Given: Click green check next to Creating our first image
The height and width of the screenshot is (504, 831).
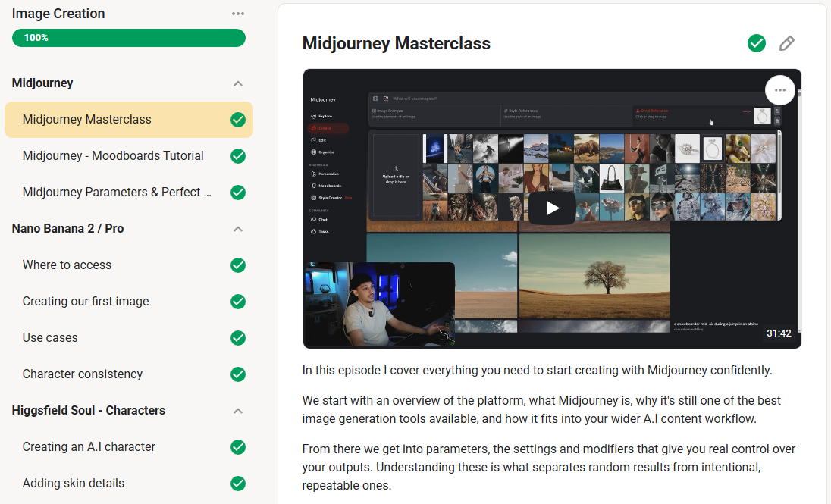Looking at the screenshot, I should [x=238, y=302].
